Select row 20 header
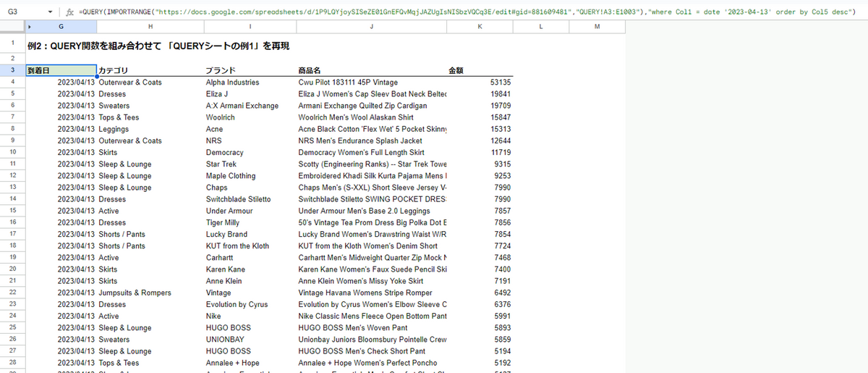 tap(12, 269)
